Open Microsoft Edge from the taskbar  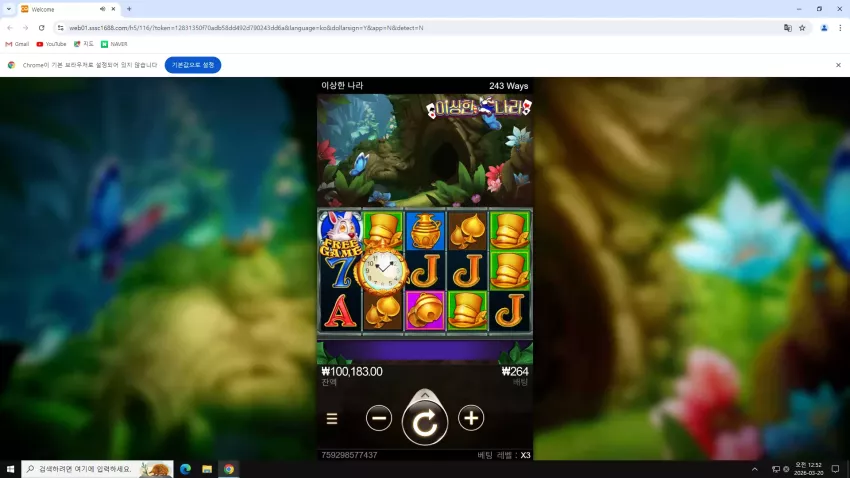click(x=185, y=469)
